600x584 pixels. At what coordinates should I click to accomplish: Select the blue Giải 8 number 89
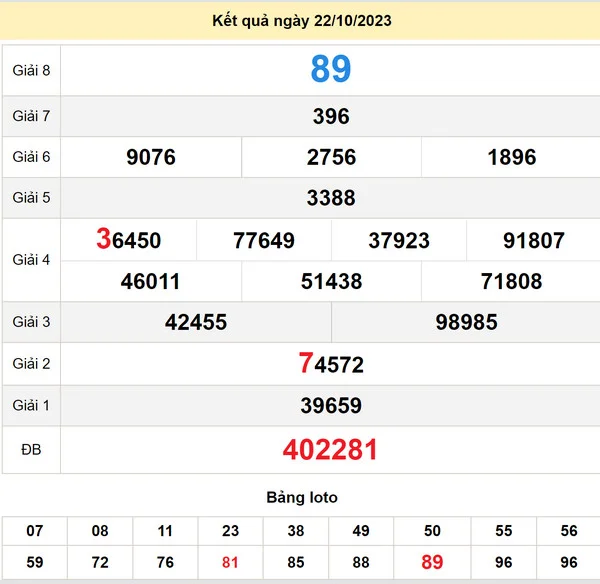point(330,69)
